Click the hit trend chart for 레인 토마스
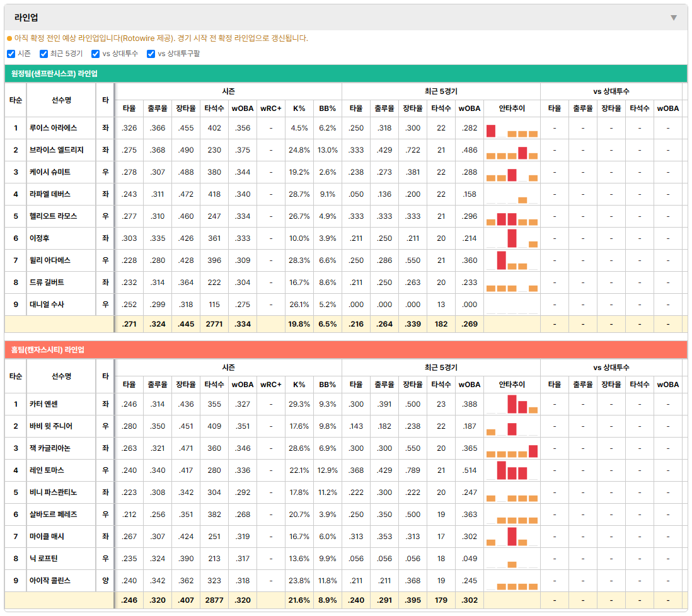This screenshot has width=692, height=616. pyautogui.click(x=512, y=470)
